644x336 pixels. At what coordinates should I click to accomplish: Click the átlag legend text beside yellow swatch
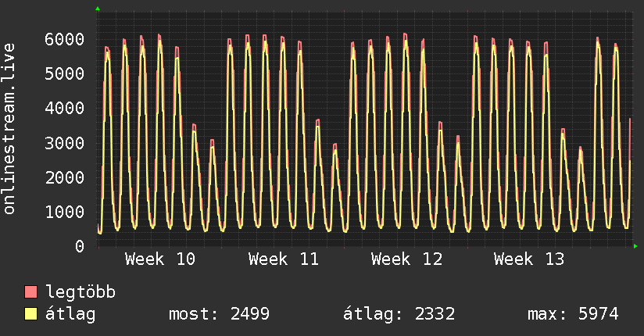pyautogui.click(x=70, y=314)
